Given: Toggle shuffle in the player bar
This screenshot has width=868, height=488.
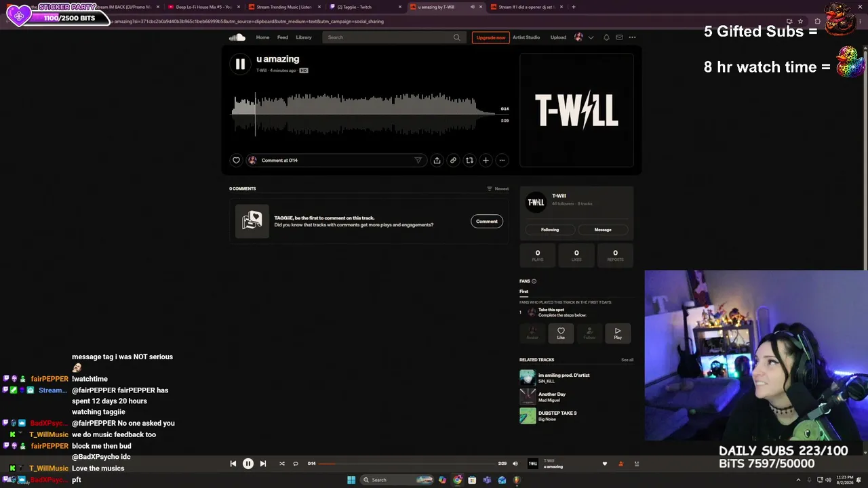Looking at the screenshot, I should point(282,464).
